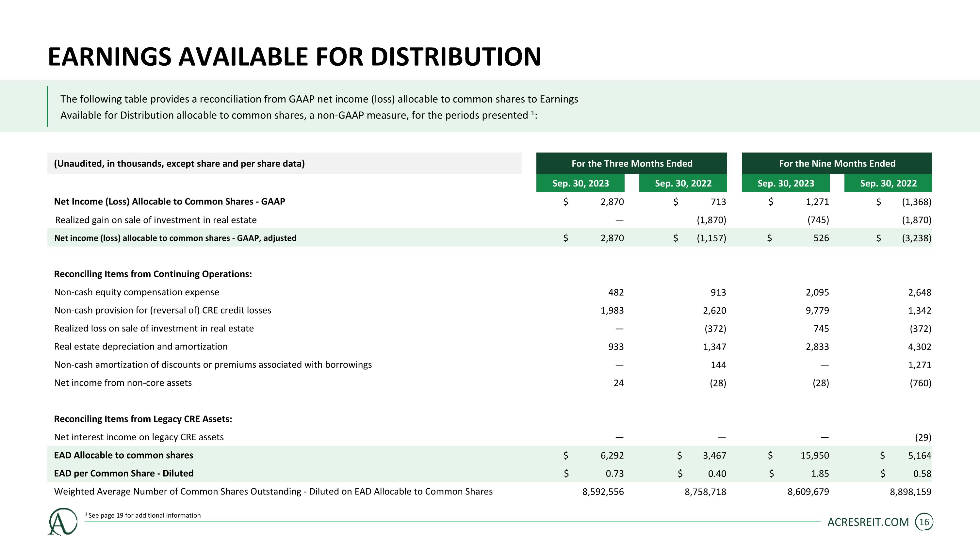Click the page 19 footnote text
The image size is (980, 551).
(143, 515)
